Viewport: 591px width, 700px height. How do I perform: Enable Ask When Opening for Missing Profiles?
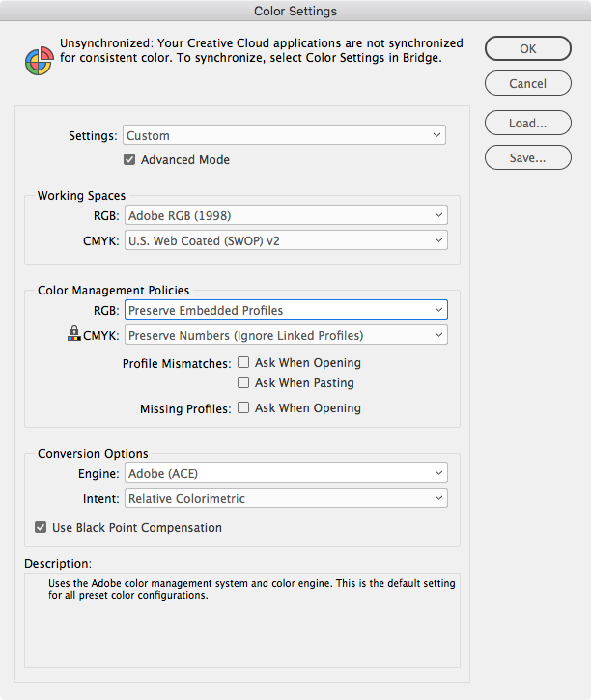tap(243, 407)
